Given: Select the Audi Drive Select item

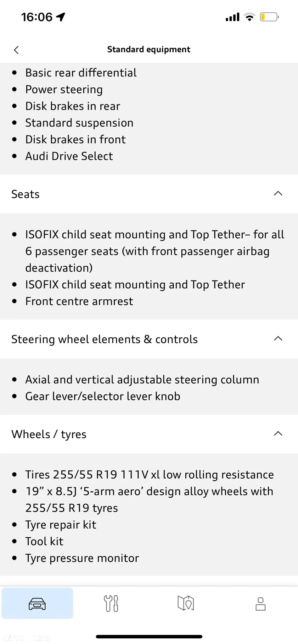Looking at the screenshot, I should [x=69, y=156].
